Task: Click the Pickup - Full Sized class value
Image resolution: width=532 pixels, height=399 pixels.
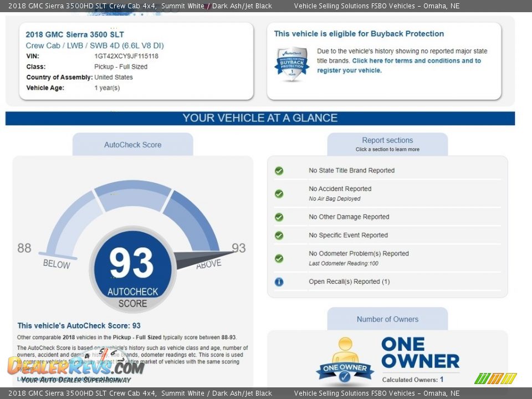Action: pos(121,66)
